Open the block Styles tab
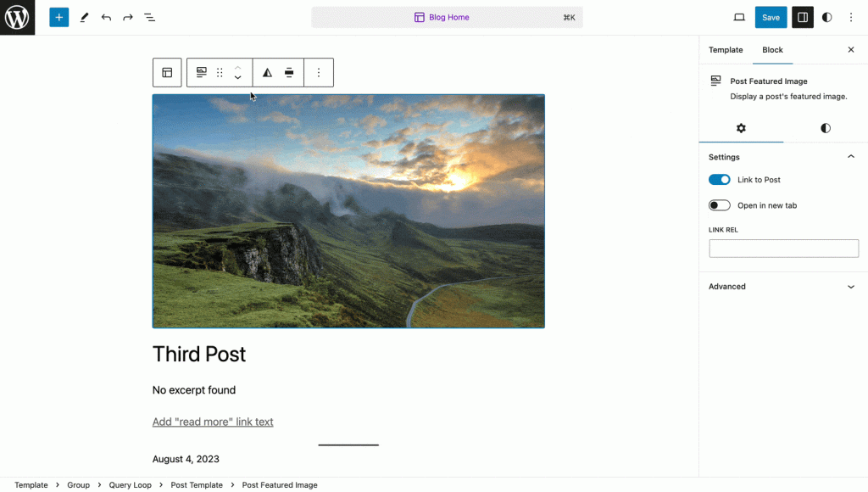 (x=826, y=128)
